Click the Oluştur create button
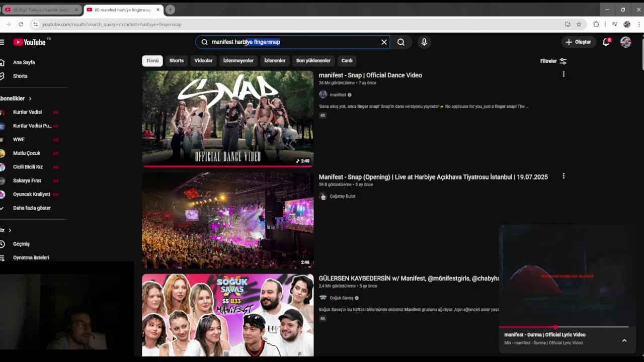644x362 pixels. point(579,42)
